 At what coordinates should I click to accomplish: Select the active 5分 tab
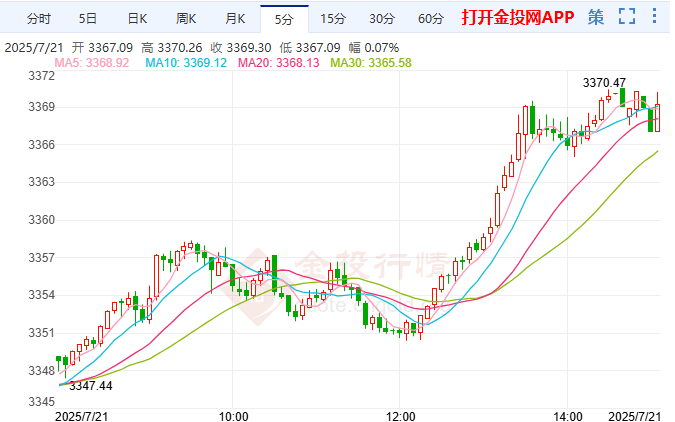coord(284,19)
